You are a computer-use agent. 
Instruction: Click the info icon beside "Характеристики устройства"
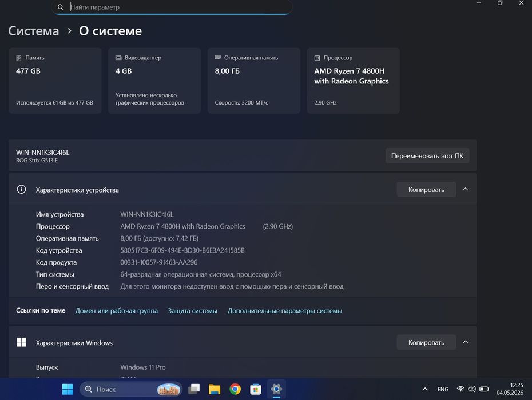21,189
